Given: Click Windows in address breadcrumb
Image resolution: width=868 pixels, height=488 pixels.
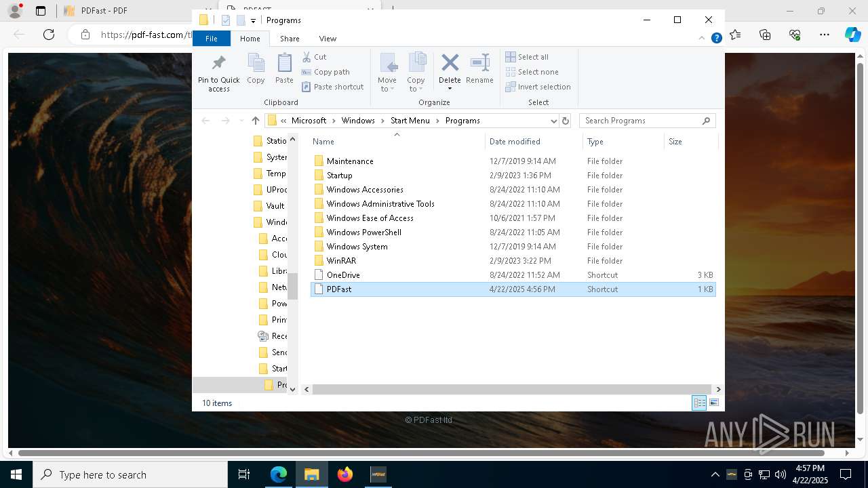Looking at the screenshot, I should tap(358, 121).
